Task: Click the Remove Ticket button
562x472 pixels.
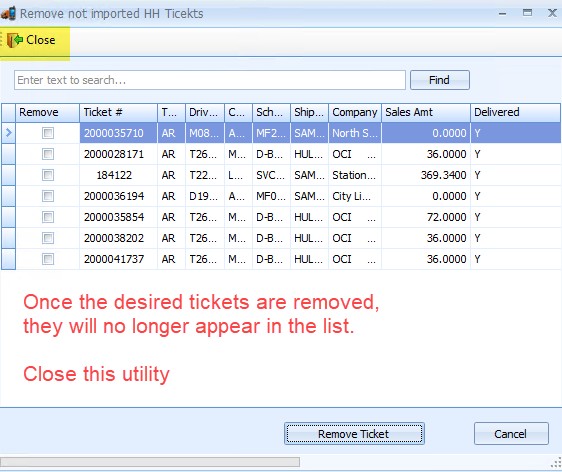Action: [x=354, y=434]
